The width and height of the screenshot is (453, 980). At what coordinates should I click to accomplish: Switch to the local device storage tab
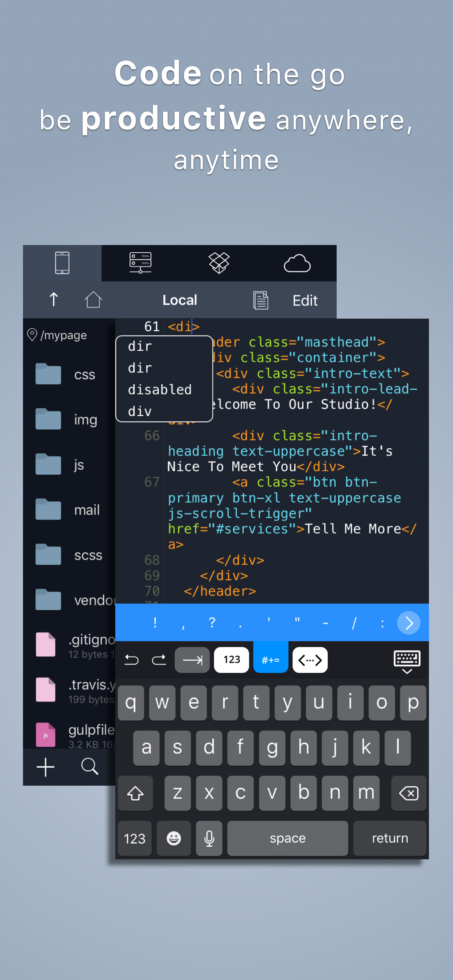62,263
